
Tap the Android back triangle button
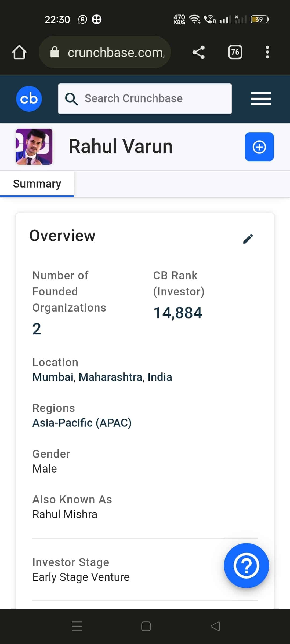pyautogui.click(x=215, y=626)
